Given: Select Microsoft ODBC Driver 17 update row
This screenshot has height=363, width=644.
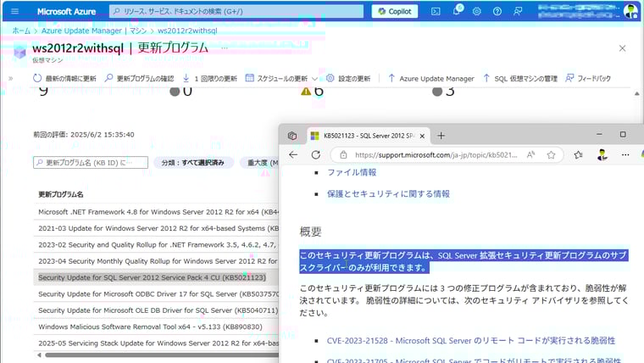Looking at the screenshot, I should tap(156, 294).
